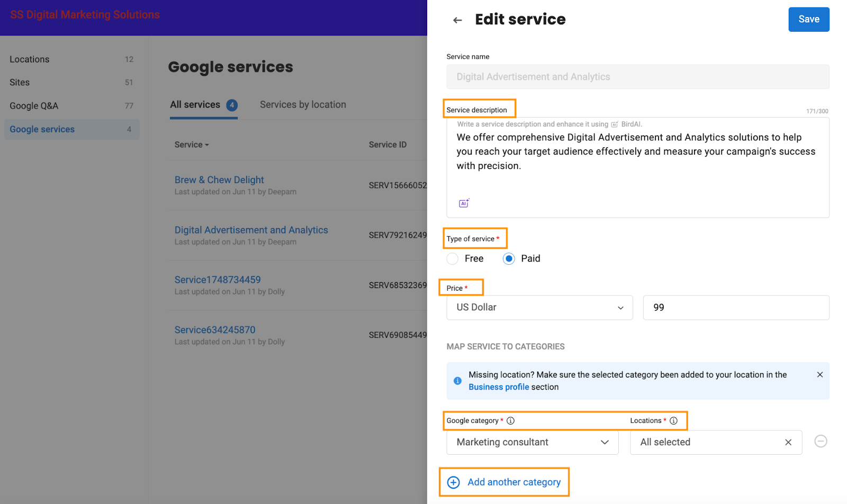
Task: Click the Save button
Action: (x=809, y=20)
